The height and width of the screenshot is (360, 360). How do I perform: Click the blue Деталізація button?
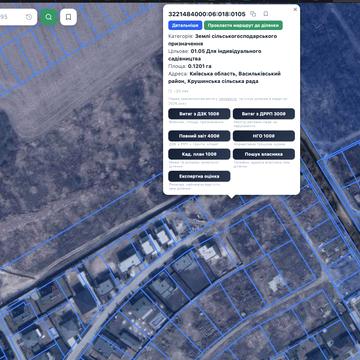click(185, 25)
